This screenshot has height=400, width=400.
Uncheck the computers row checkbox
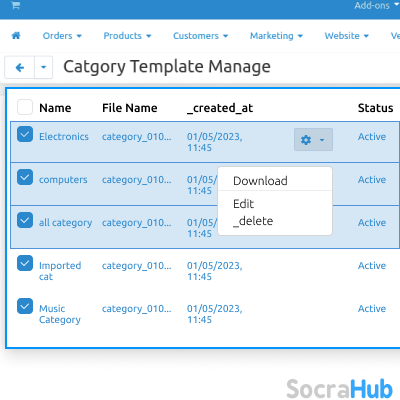(x=25, y=177)
